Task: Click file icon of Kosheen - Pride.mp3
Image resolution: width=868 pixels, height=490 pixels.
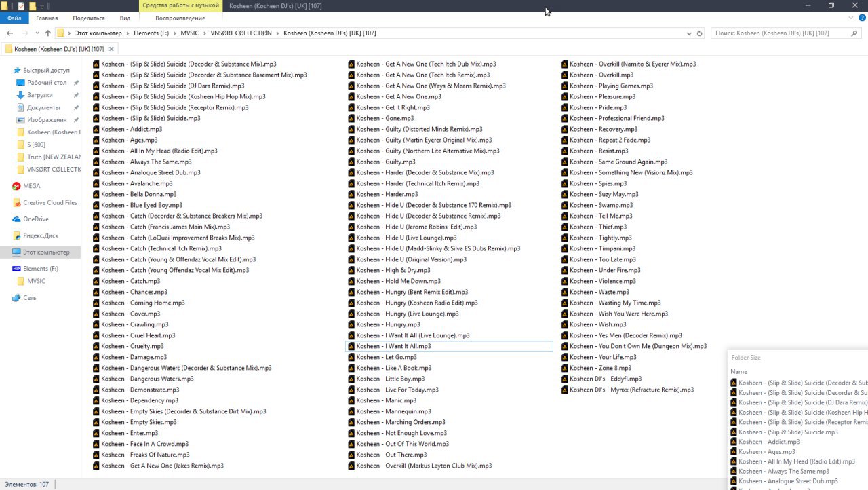Action: click(x=565, y=107)
